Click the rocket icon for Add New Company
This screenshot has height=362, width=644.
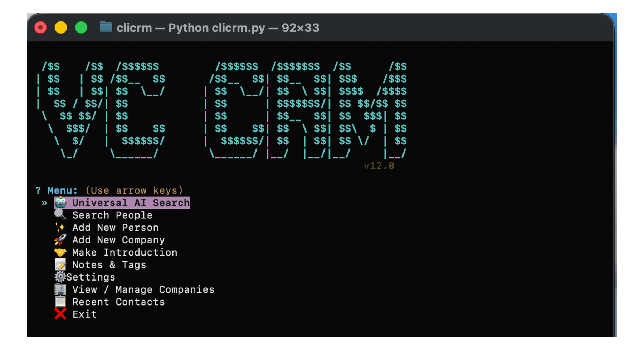click(60, 240)
